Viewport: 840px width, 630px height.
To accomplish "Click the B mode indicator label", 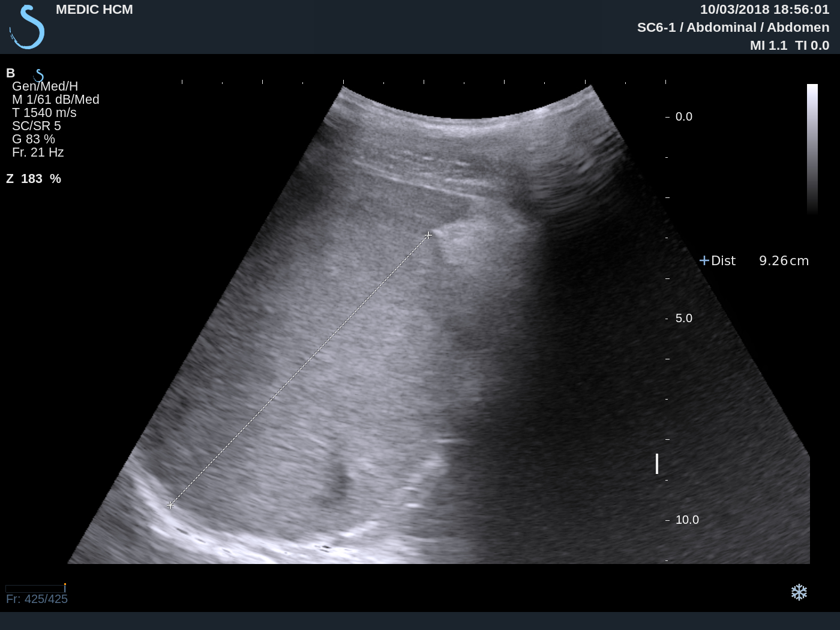I will tap(10, 73).
